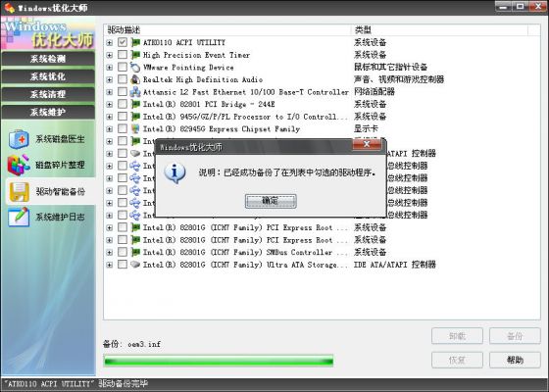Screen dimensions: 549x392
Task: Expand the Intel 82945G Express Chipset node
Action: [110, 129]
